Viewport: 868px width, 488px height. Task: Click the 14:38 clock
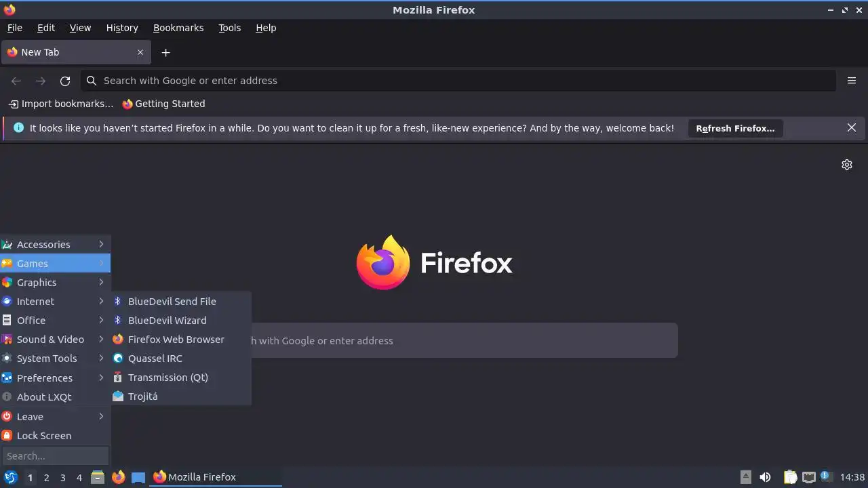[852, 477]
